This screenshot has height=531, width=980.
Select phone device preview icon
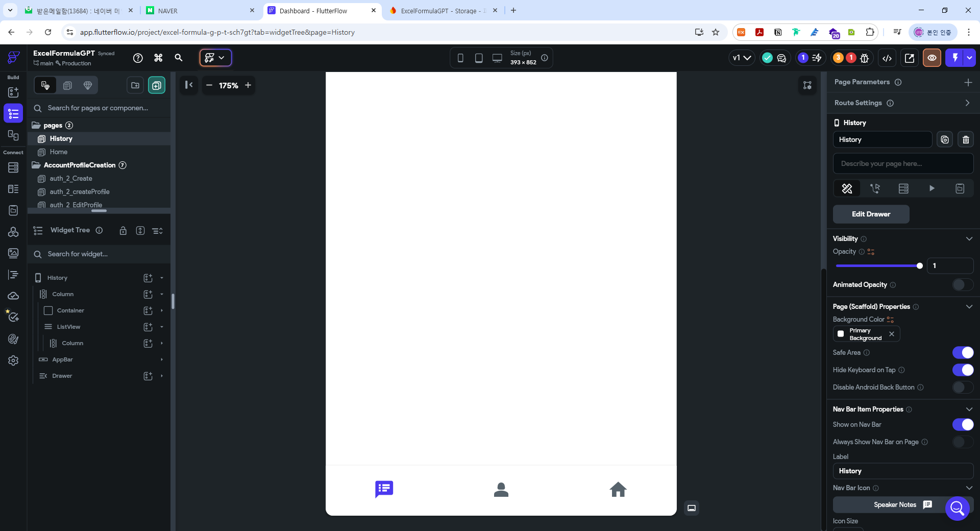coord(460,58)
